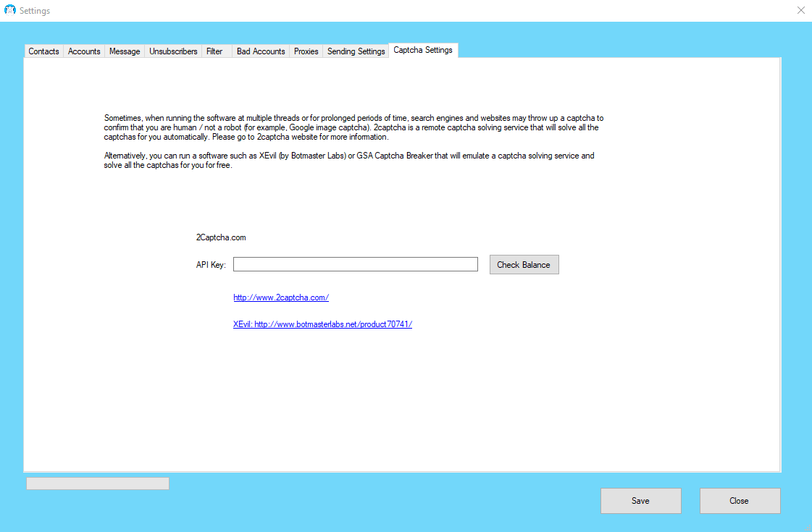This screenshot has width=812, height=532.
Task: Open the Proxies tab
Action: point(306,51)
